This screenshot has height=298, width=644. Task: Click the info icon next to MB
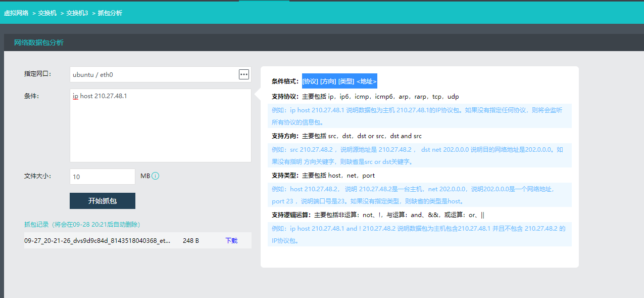coord(155,175)
